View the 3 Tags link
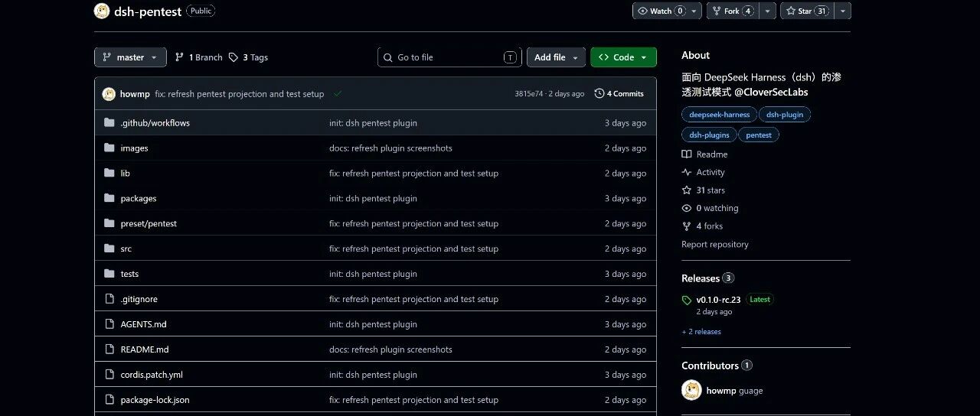The image size is (980, 416). 248,57
